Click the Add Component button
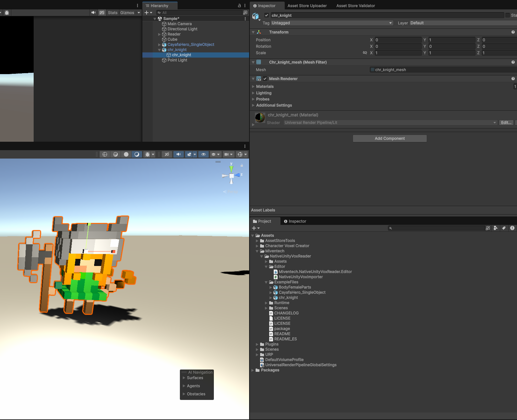 click(390, 138)
